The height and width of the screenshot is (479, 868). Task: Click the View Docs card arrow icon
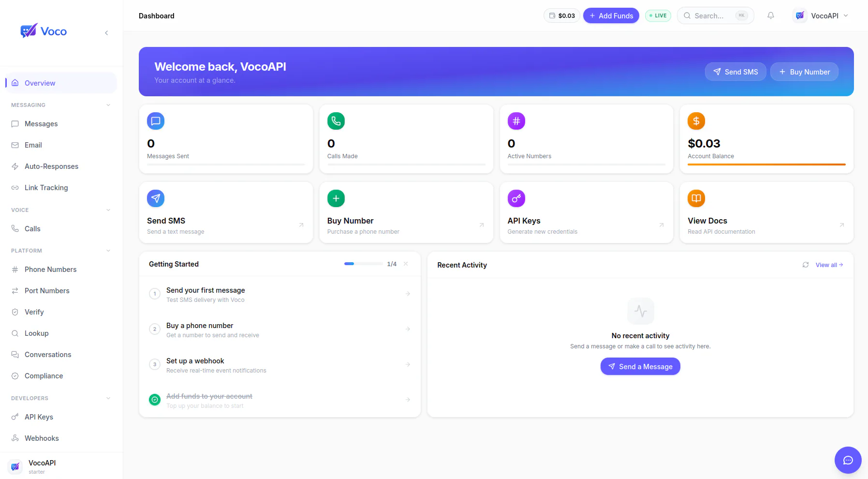[842, 225]
